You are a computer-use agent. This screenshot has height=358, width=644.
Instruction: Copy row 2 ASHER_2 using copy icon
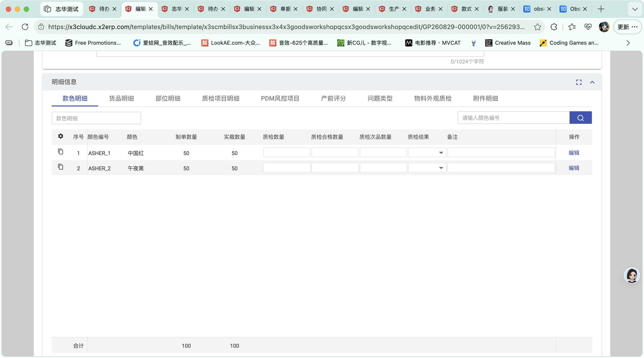click(x=61, y=167)
